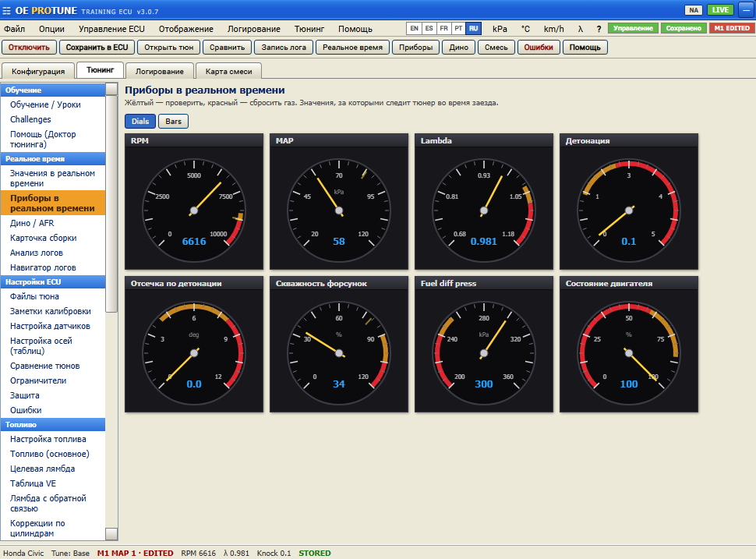Click the red Ошибки toolbar button
The height and width of the screenshot is (559, 756).
coord(539,48)
